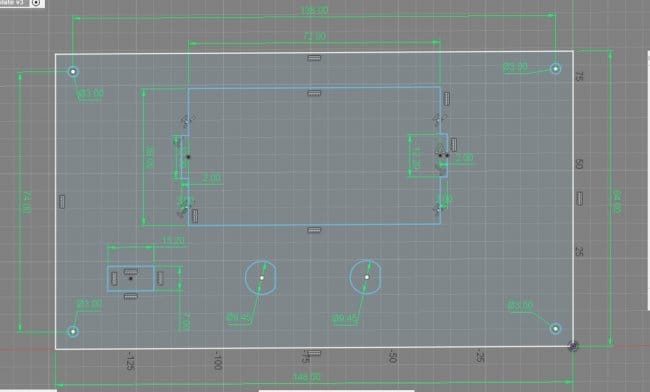Select the 72.00 width dimension label
This screenshot has width=650, height=392.
coord(315,36)
